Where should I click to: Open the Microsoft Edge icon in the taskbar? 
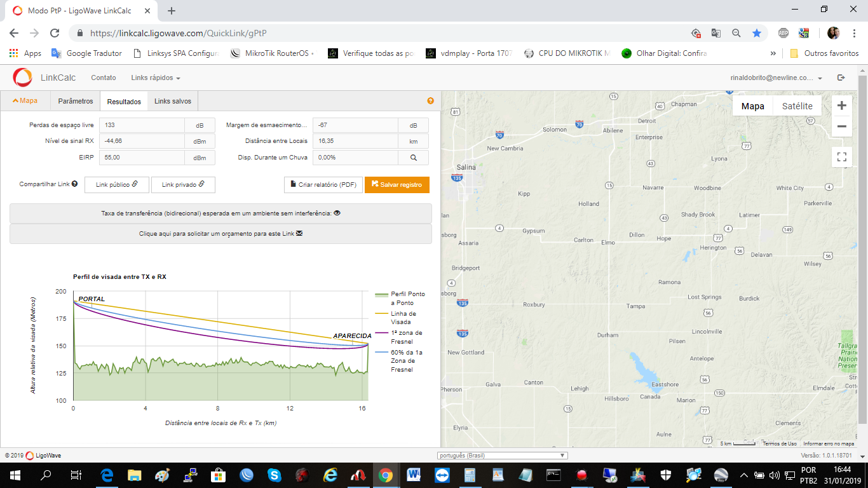[x=107, y=475]
